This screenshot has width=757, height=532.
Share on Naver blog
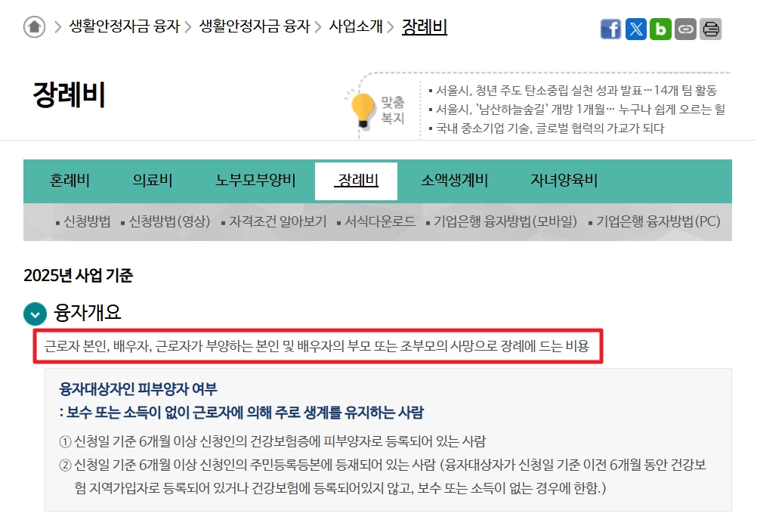pyautogui.click(x=660, y=28)
